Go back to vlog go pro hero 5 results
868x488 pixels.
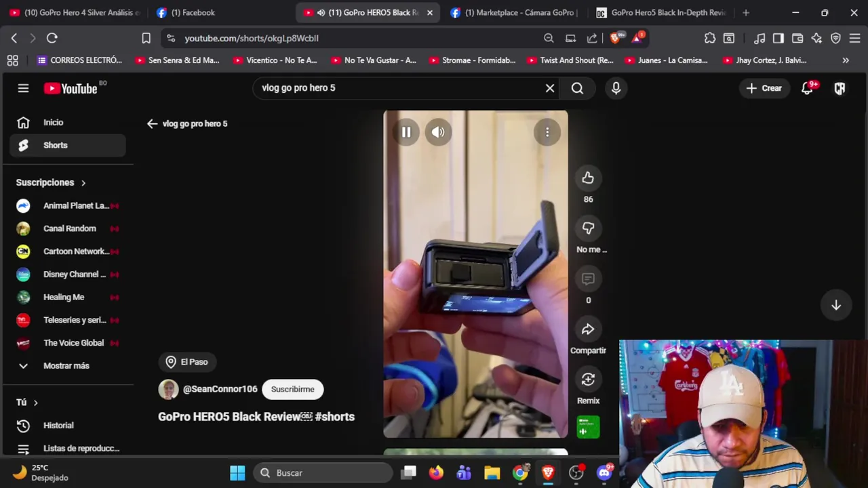point(152,123)
